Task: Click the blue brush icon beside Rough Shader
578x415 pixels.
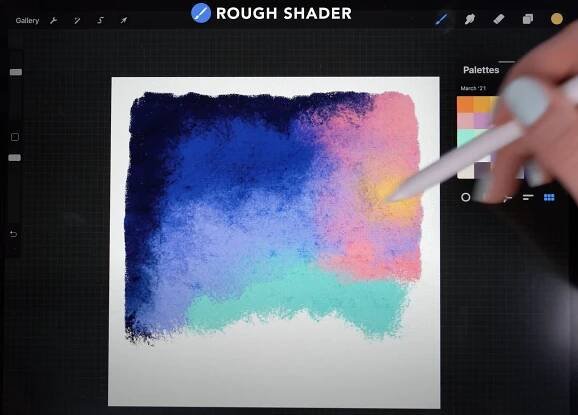Action: 201,13
